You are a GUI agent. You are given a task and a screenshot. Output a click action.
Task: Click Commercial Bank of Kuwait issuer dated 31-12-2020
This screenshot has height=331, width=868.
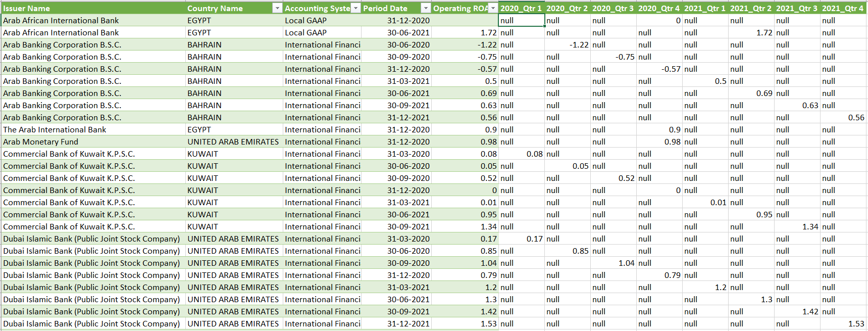93,190
